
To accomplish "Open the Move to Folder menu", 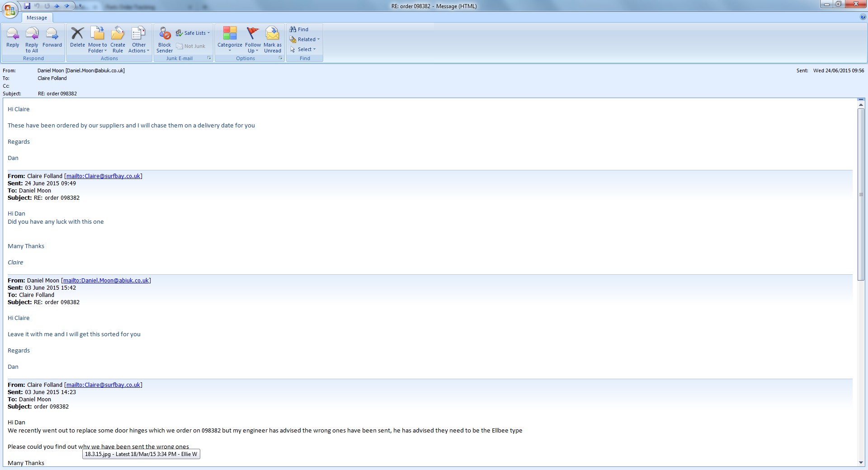I will coord(98,40).
